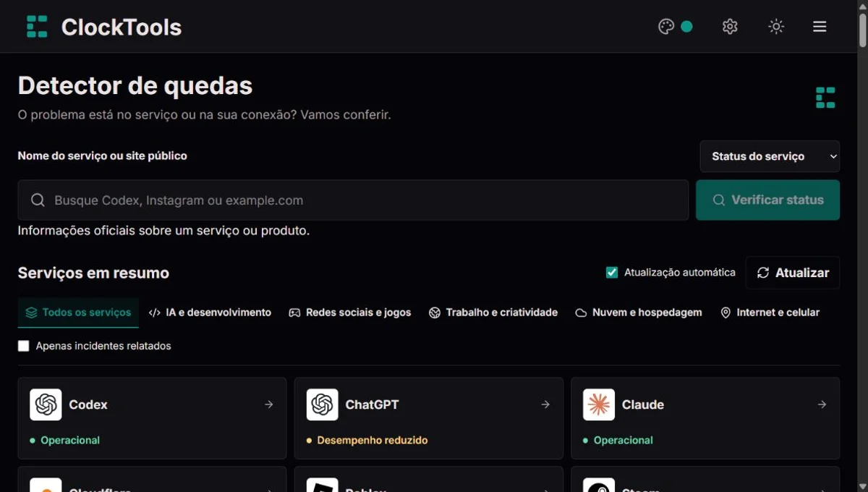The image size is (868, 492).
Task: Click the ClockTools brand name link
Action: [122, 27]
